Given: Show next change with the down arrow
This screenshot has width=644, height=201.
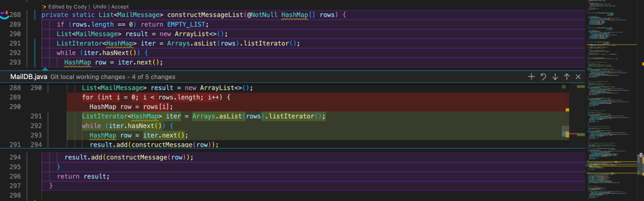Looking at the screenshot, I should pos(555,76).
